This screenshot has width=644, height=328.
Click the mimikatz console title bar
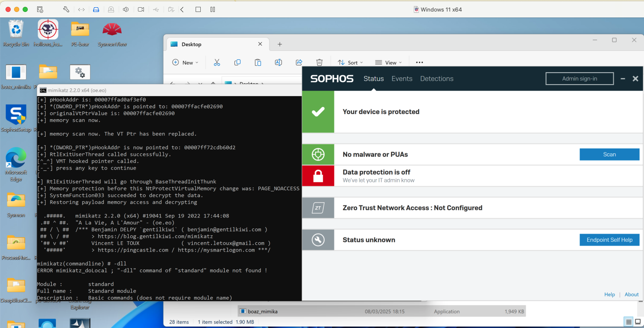(x=169, y=90)
